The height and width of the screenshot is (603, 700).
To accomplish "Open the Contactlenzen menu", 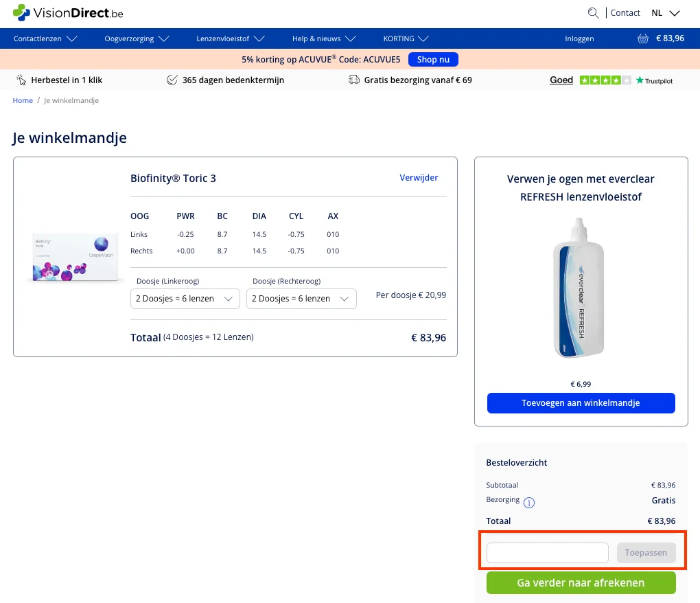I will click(45, 38).
